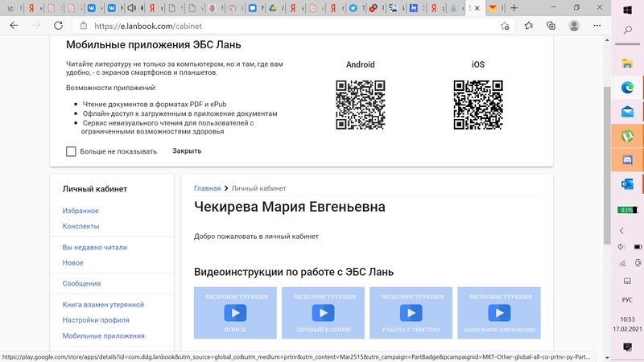Open Outlook from the taskbar
Image resolution: width=644 pixels, height=362 pixels.
coord(627,184)
